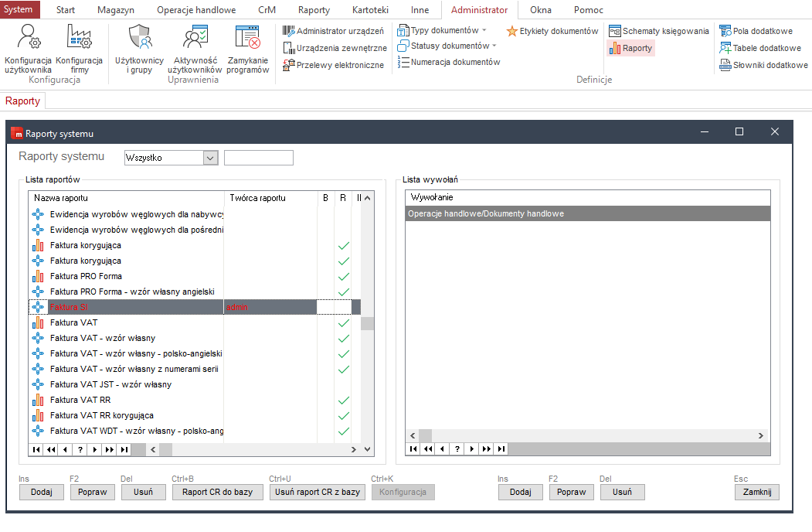The height and width of the screenshot is (532, 812).
Task: Maximize the Raporty systemu window
Action: pos(739,131)
